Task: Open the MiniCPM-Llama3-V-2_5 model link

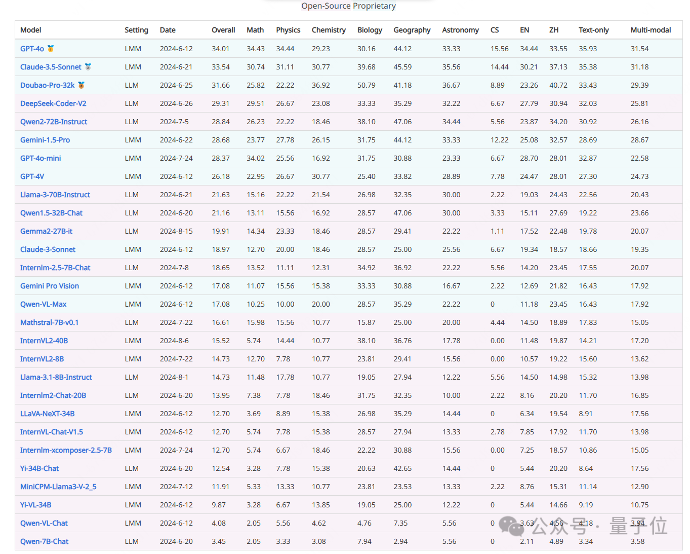Action: [x=58, y=487]
